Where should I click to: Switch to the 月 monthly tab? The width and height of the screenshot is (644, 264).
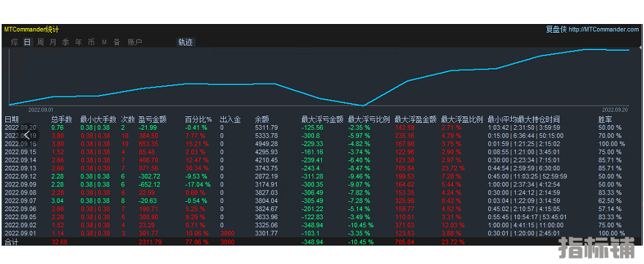pyautogui.click(x=53, y=42)
